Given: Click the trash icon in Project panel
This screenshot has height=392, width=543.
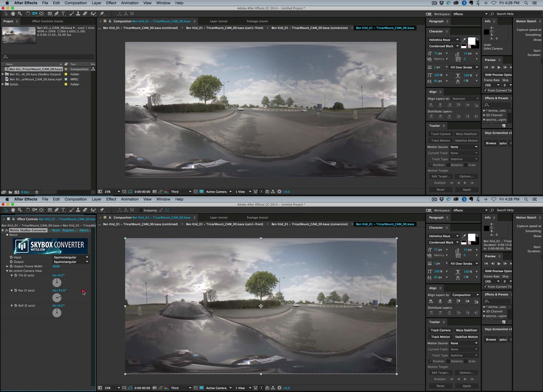Looking at the screenshot, I should coord(36,192).
